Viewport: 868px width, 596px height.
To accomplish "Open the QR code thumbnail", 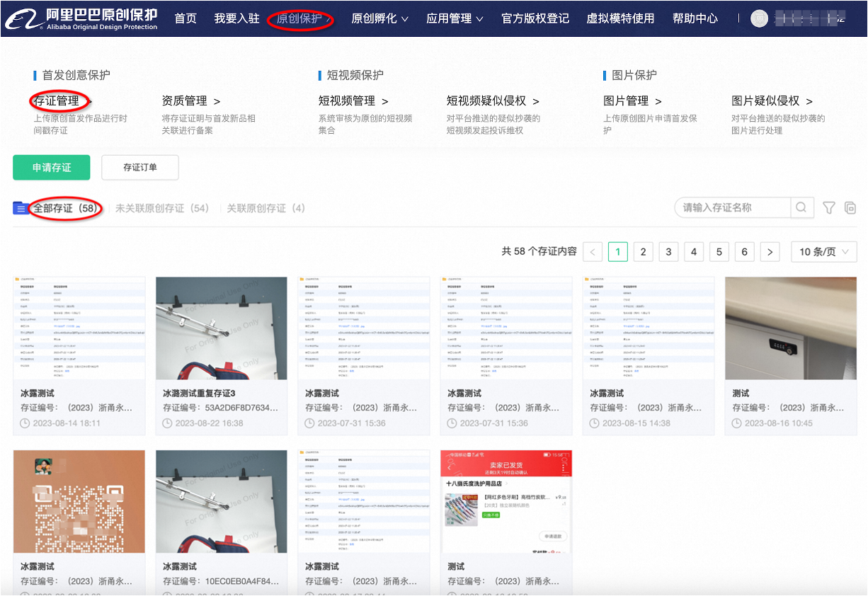I will click(79, 501).
